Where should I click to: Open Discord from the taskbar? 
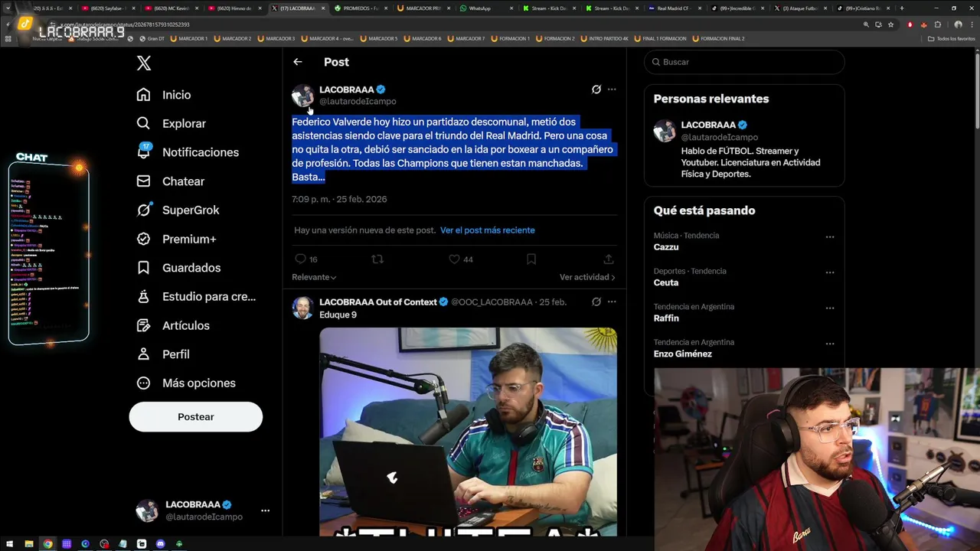click(x=160, y=544)
